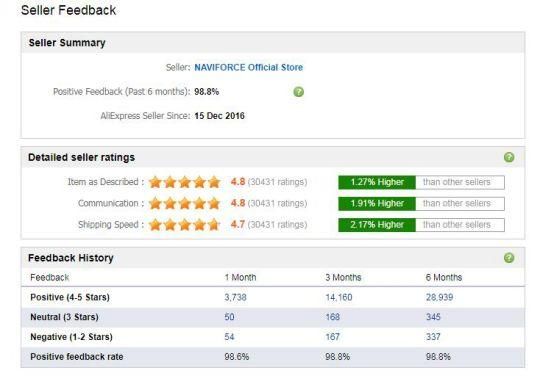Click the help icon beside Positive Feedback 98.8%
This screenshot has width=554, height=377.
299,92
